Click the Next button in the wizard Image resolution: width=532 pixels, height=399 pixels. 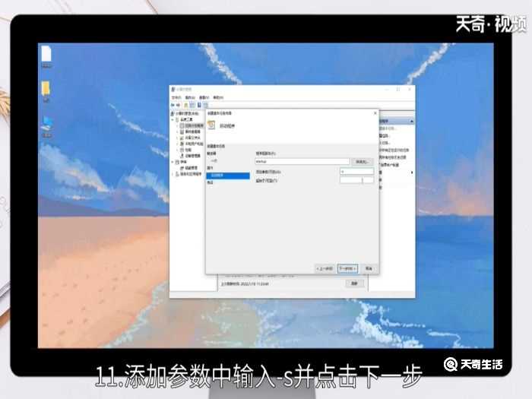coord(347,268)
